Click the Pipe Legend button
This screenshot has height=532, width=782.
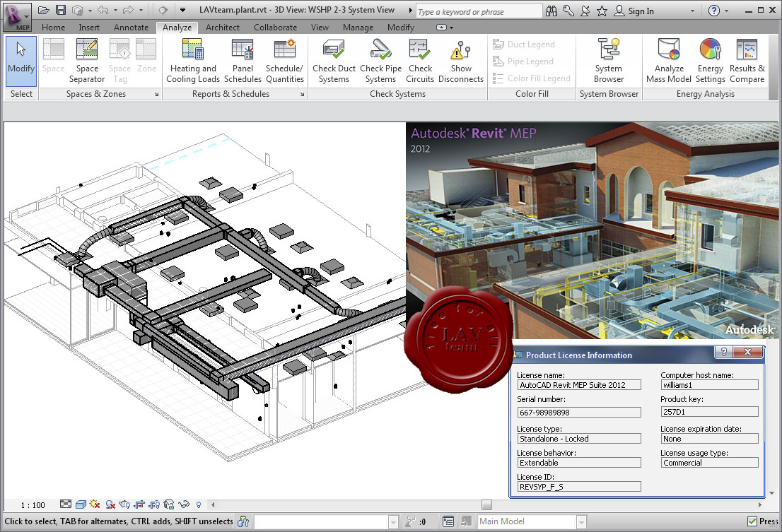523,61
